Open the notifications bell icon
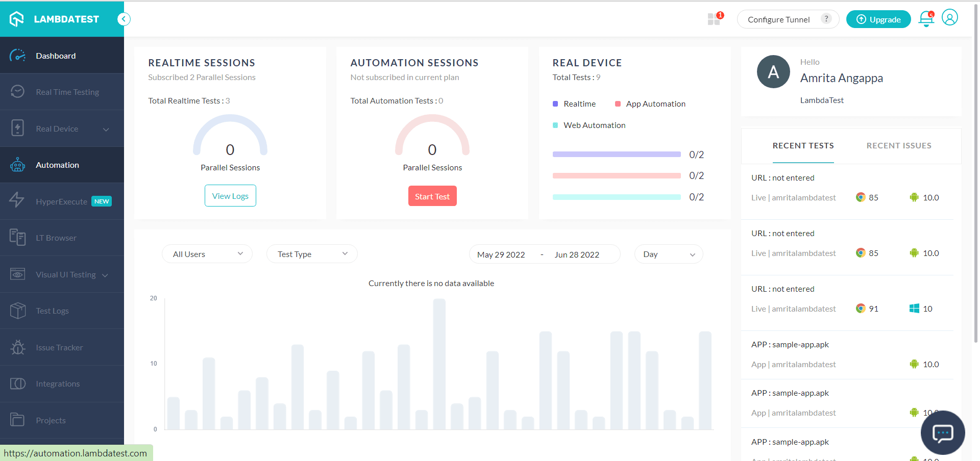The height and width of the screenshot is (461, 980). coord(926,19)
